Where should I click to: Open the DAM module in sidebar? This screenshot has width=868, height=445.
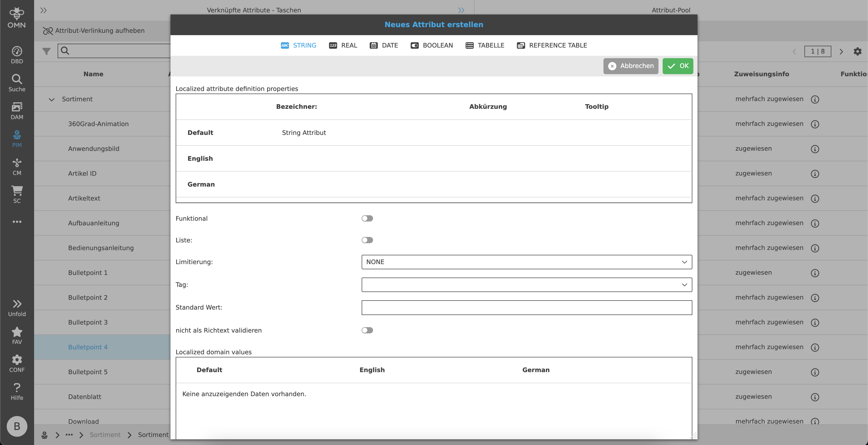17,111
